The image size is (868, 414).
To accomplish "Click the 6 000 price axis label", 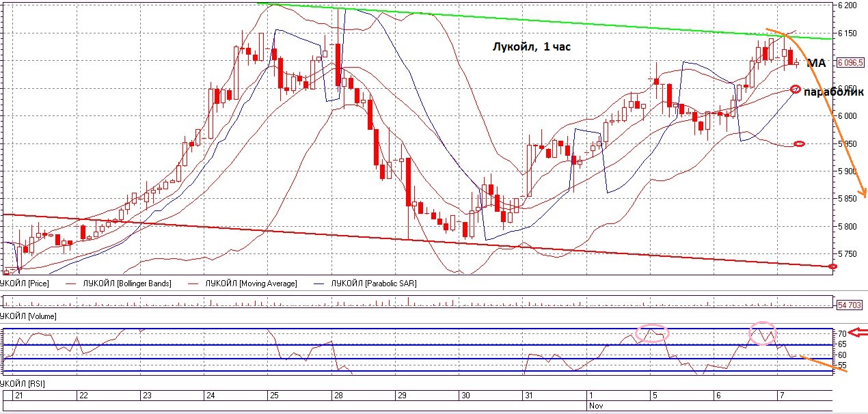I will point(847,116).
